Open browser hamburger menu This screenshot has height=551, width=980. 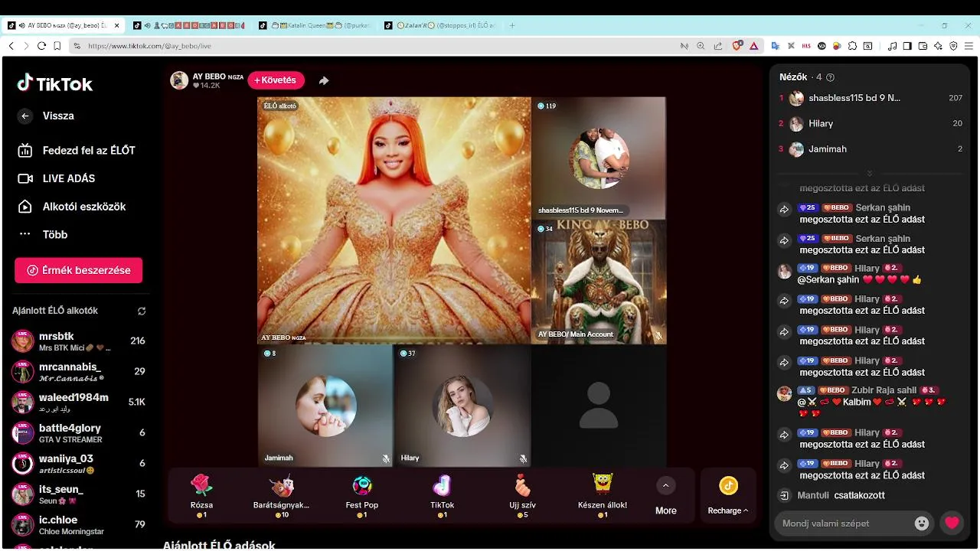(x=969, y=46)
